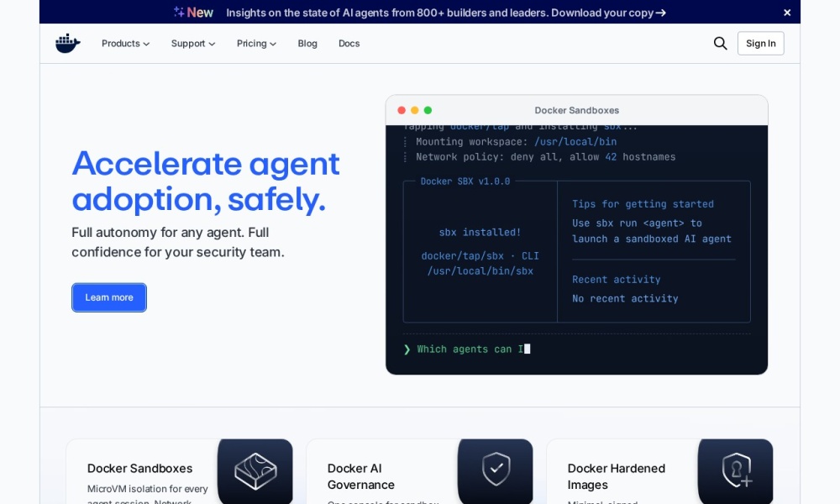The width and height of the screenshot is (840, 504).
Task: Click the Docker whale logo
Action: 67,44
